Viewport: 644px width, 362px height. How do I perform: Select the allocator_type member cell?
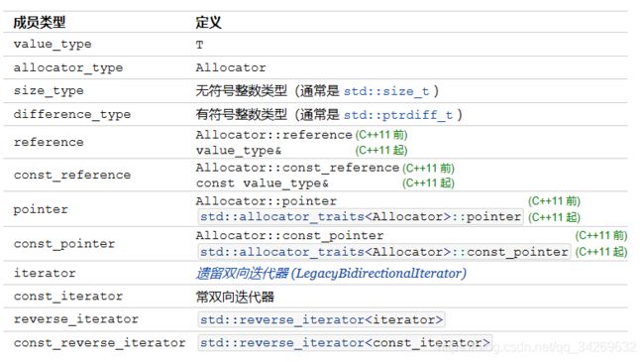(x=68, y=67)
